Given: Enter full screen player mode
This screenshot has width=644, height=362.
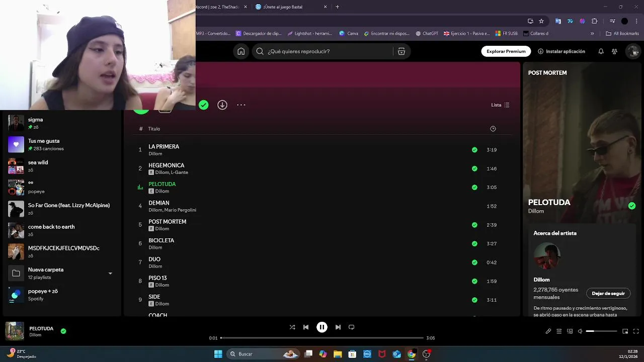Looking at the screenshot, I should pyautogui.click(x=636, y=331).
